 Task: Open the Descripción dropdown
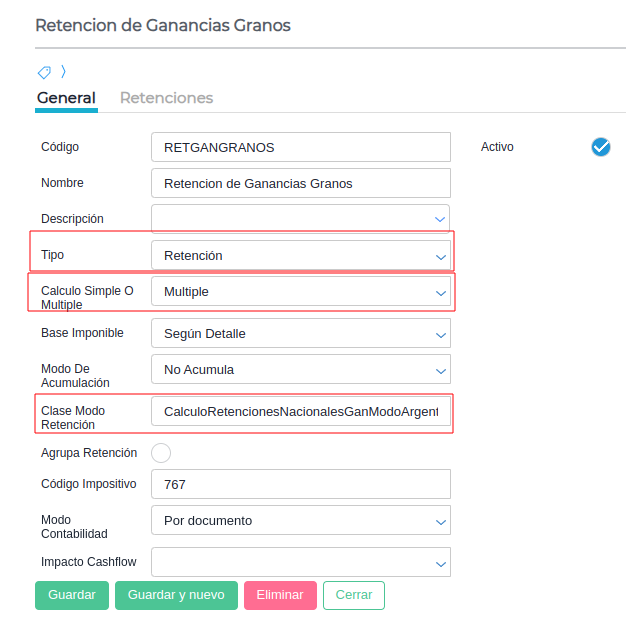tap(300, 219)
